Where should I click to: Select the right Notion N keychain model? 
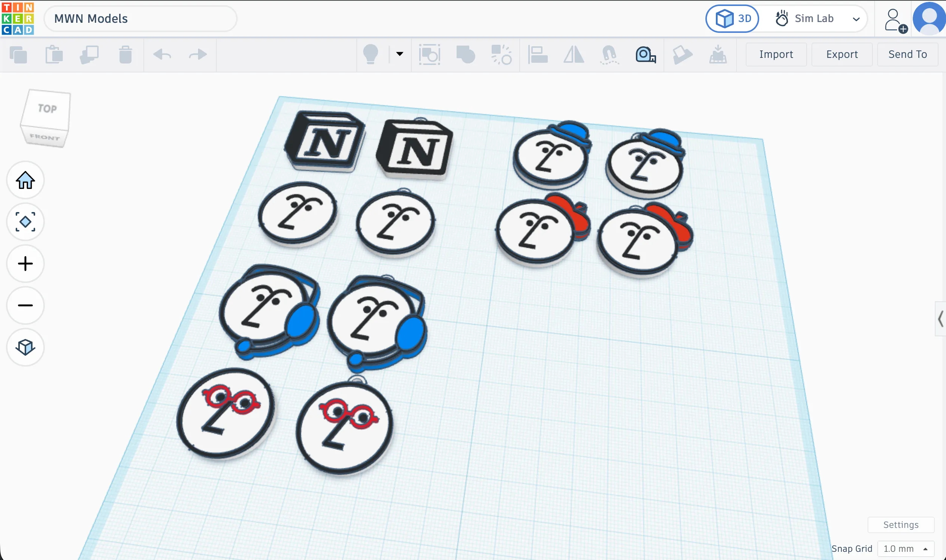coord(415,150)
